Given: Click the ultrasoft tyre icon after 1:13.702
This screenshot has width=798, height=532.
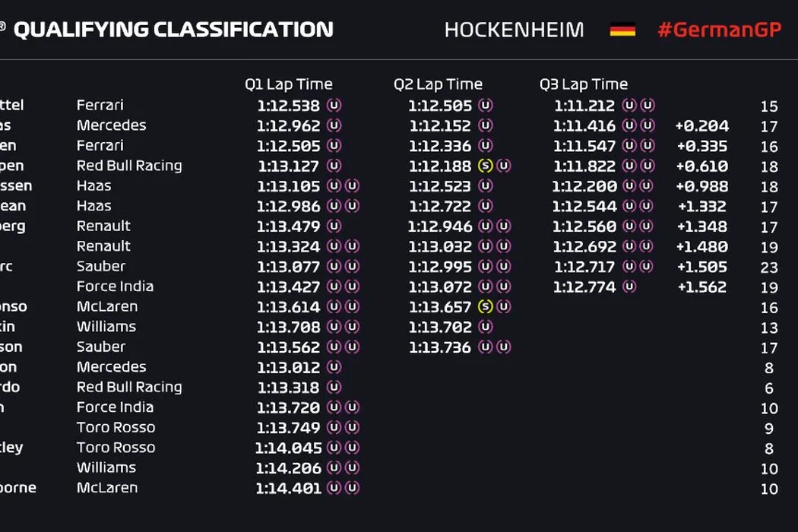Looking at the screenshot, I should pos(486,327).
